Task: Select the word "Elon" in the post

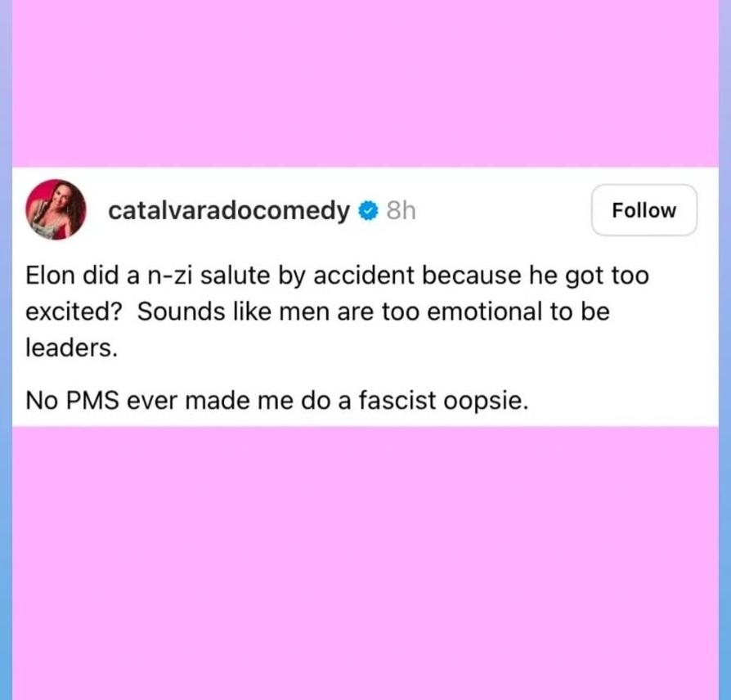Action: click(x=50, y=275)
